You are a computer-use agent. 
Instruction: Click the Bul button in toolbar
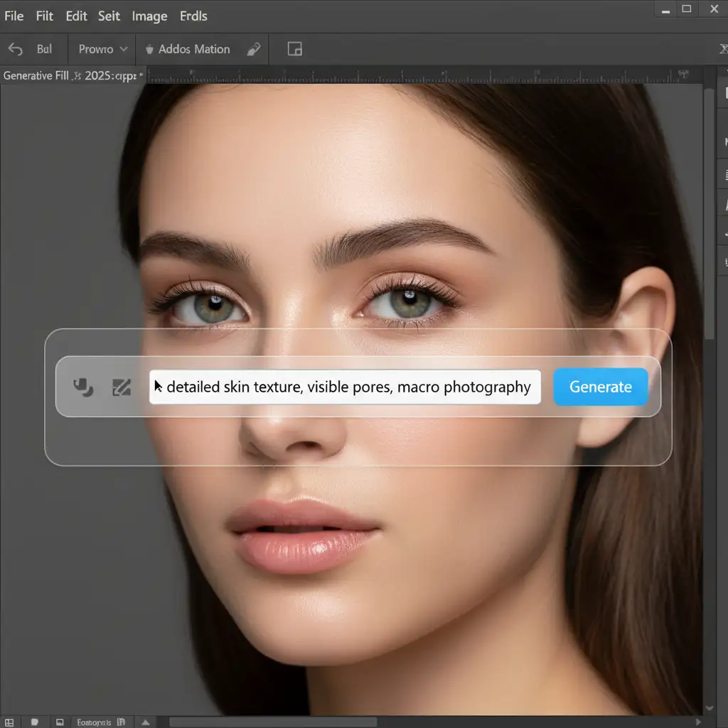pos(44,49)
